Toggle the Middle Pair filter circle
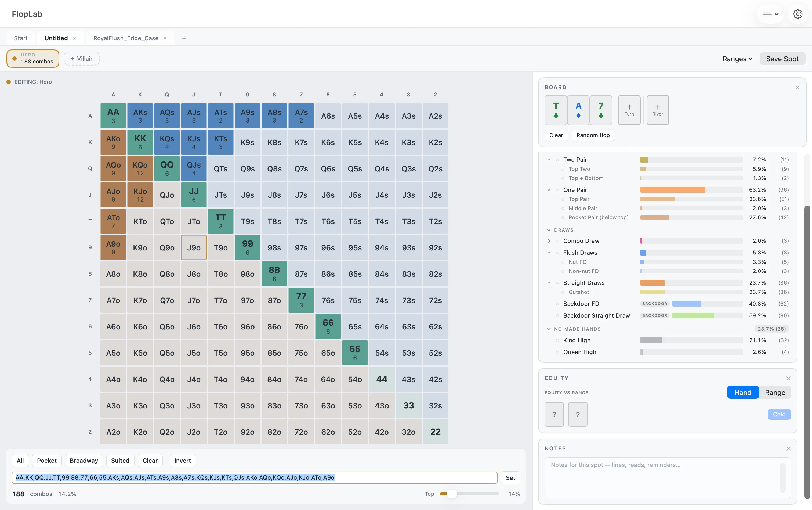Image resolution: width=812 pixels, height=510 pixels. tap(563, 208)
